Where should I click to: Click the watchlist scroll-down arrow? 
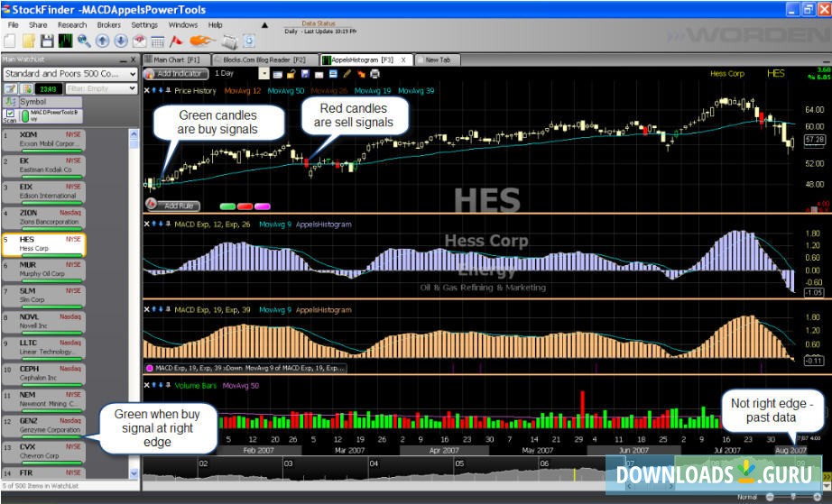134,473
